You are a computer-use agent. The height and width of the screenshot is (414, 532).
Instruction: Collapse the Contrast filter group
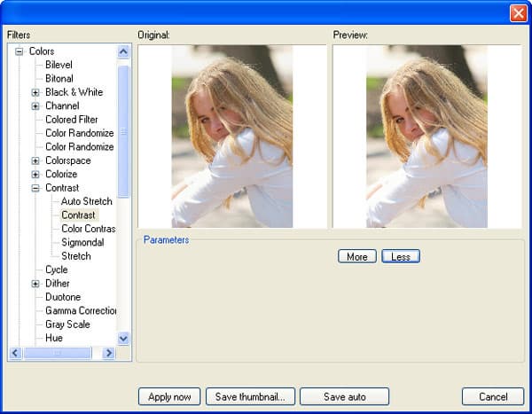click(35, 188)
